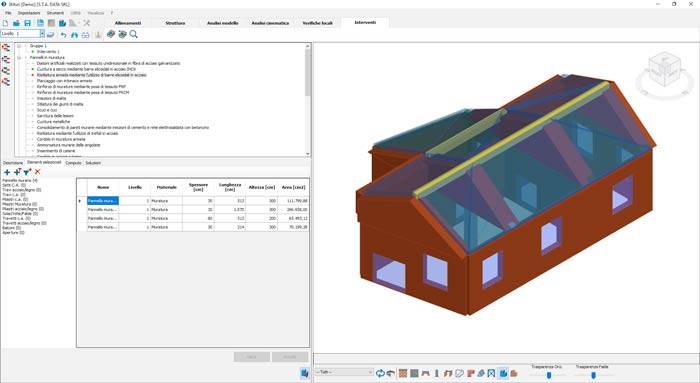Image resolution: width=700 pixels, height=383 pixels.
Task: Click the tools wrench icon in top toolbar
Action: point(87,23)
